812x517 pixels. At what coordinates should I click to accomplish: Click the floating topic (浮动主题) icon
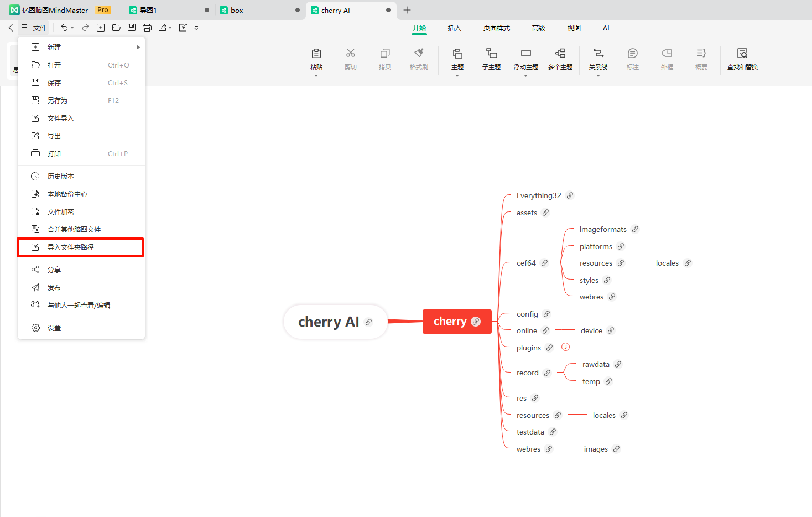pyautogui.click(x=526, y=53)
